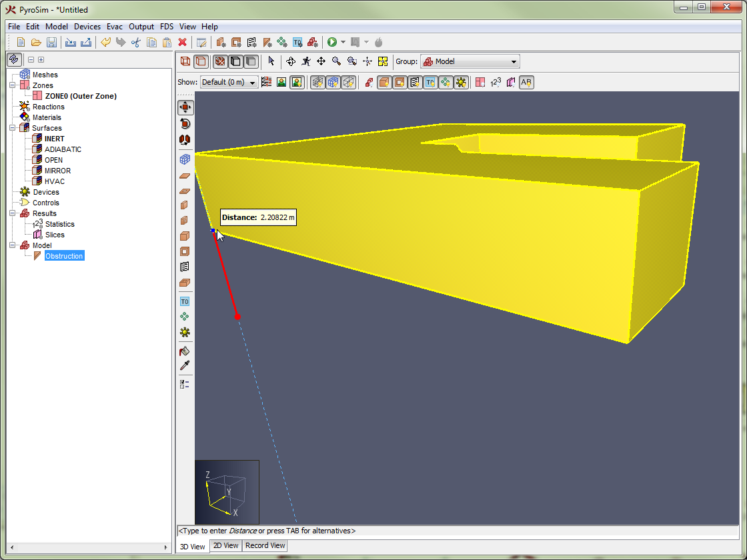The image size is (747, 560).
Task: Undo the last action
Action: coord(105,43)
